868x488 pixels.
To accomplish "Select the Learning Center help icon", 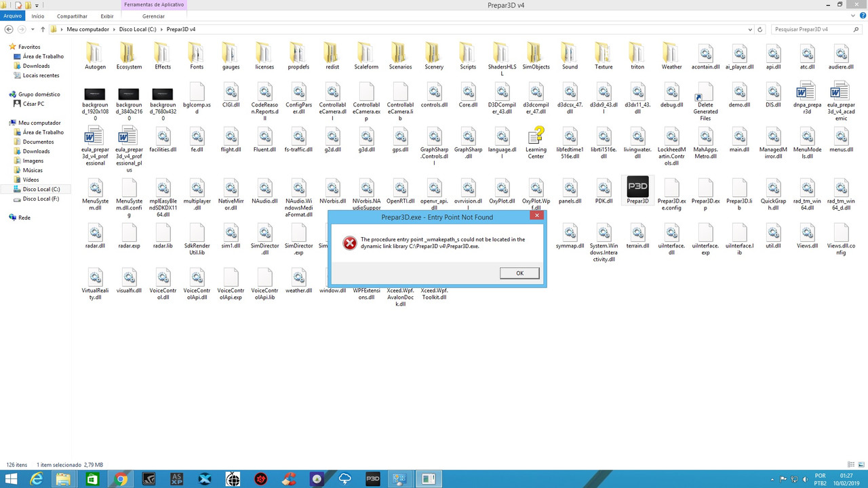I will tap(536, 134).
